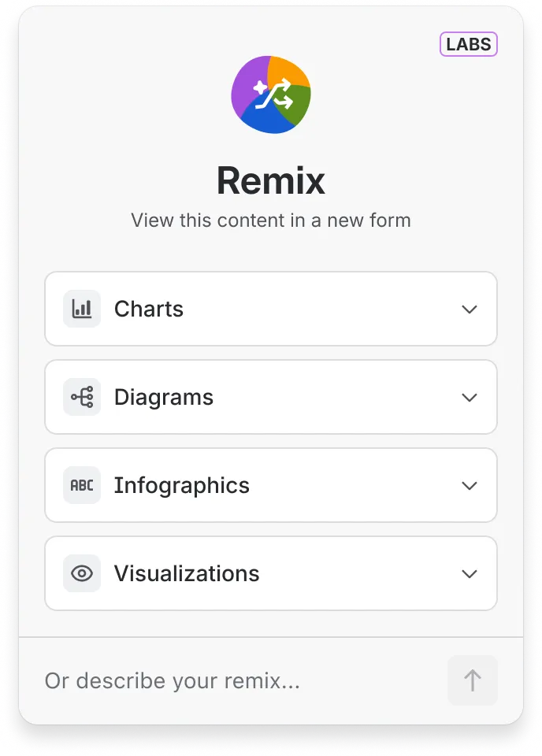The image size is (542, 756).
Task: Expand the Infographics chevron
Action: click(470, 486)
